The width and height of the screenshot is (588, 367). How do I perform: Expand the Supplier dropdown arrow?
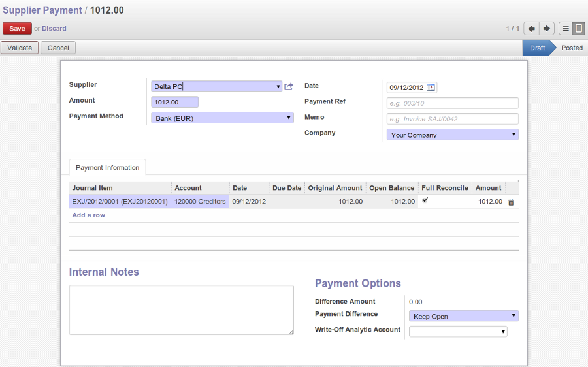coord(278,86)
